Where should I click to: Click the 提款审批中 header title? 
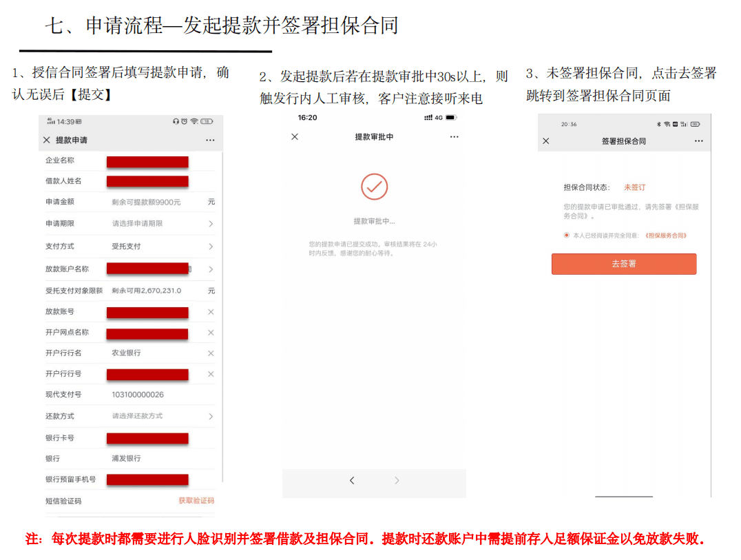click(374, 136)
